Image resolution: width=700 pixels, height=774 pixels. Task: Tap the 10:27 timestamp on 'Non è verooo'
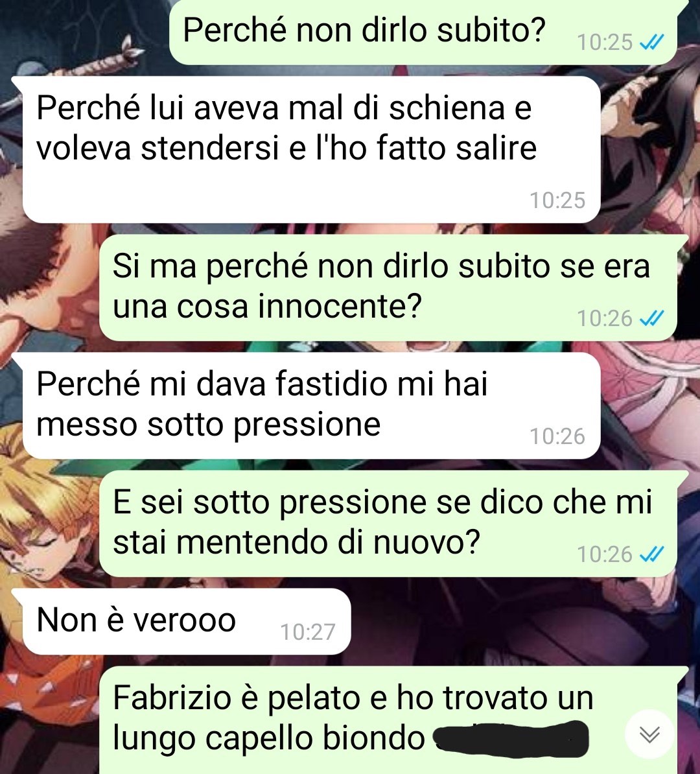pyautogui.click(x=307, y=632)
